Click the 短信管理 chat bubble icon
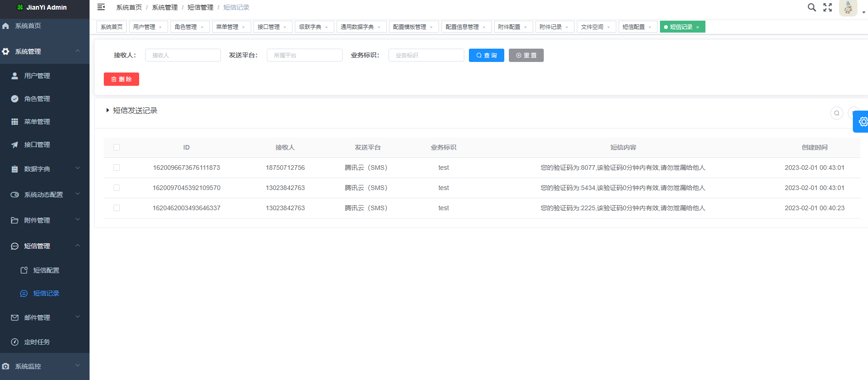This screenshot has width=868, height=380. 15,246
